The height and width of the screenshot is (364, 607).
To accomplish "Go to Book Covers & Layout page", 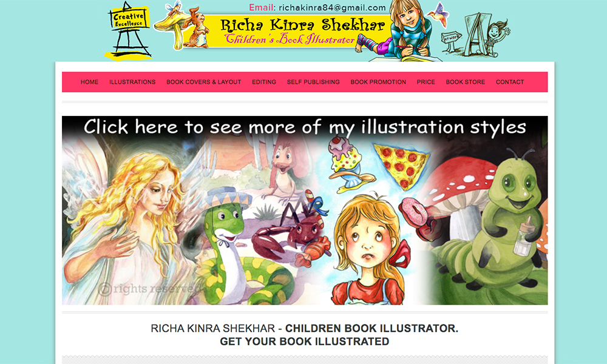I will coord(203,82).
